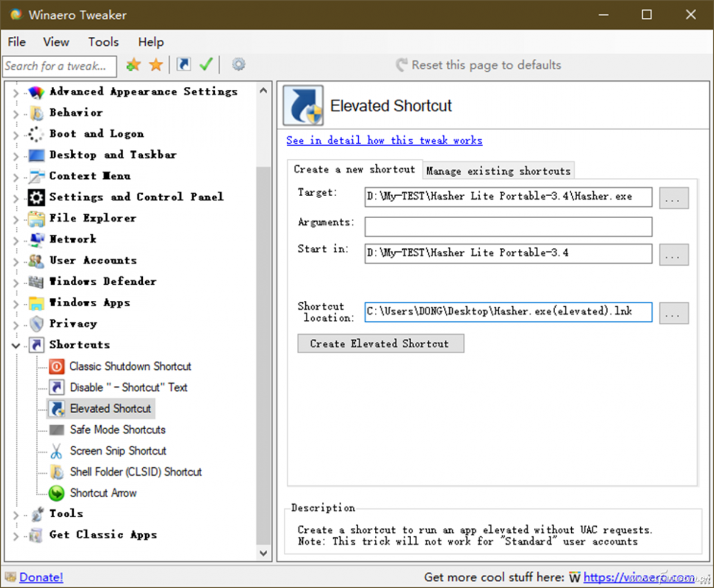Click the Donate! link

(x=41, y=577)
